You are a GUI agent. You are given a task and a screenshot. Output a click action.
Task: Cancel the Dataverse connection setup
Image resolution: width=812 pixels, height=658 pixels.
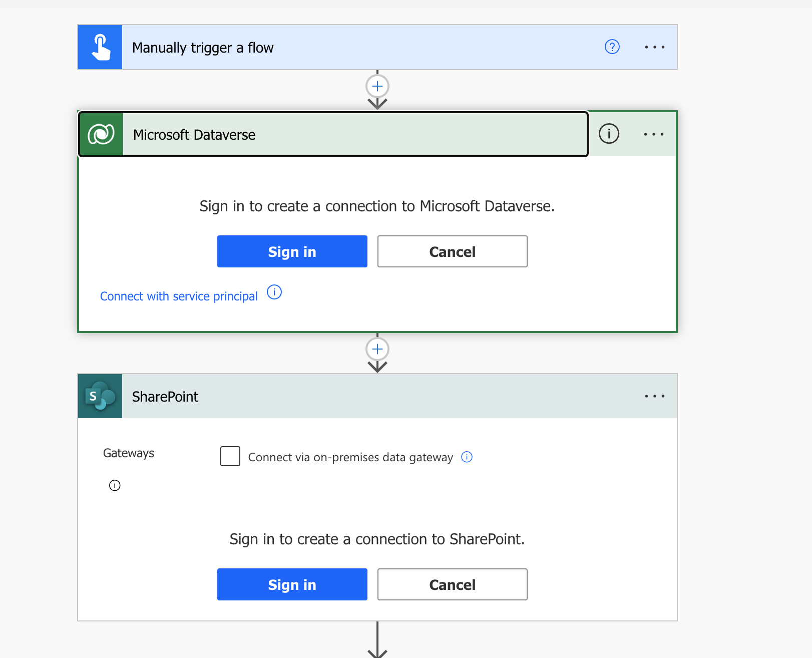tap(452, 251)
